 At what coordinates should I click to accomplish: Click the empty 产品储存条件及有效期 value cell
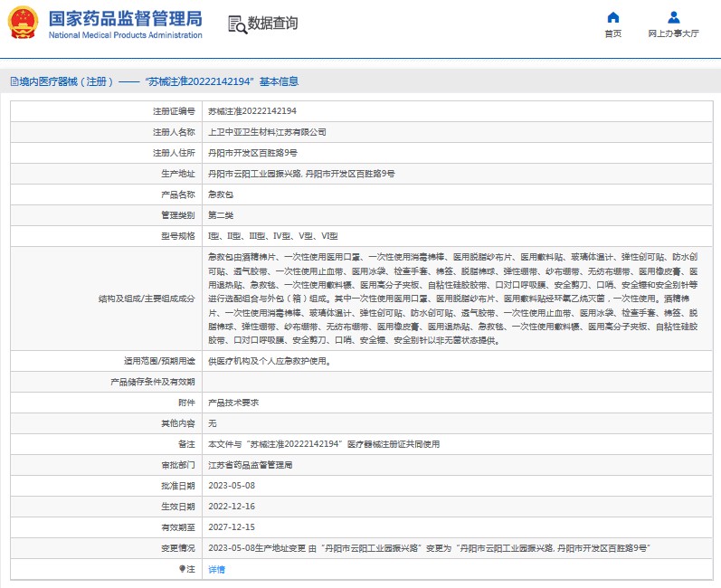pyautogui.click(x=458, y=382)
